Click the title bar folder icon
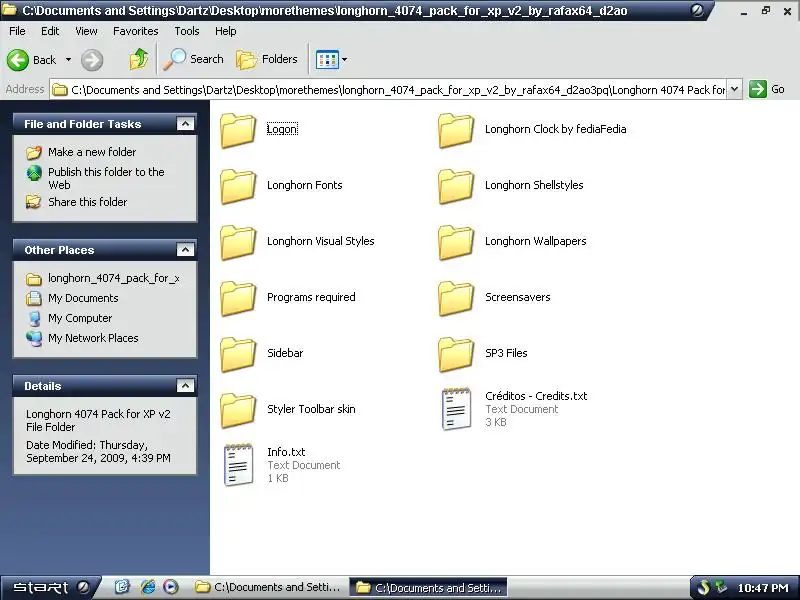The height and width of the screenshot is (600, 800). coord(10,10)
